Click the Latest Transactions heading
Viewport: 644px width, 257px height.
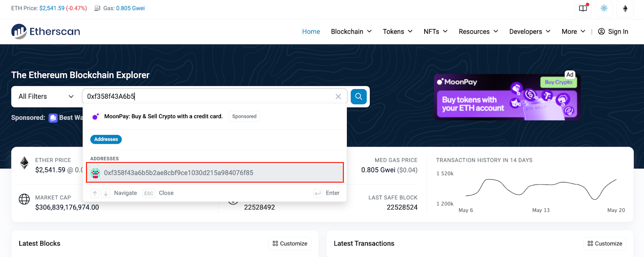point(364,244)
